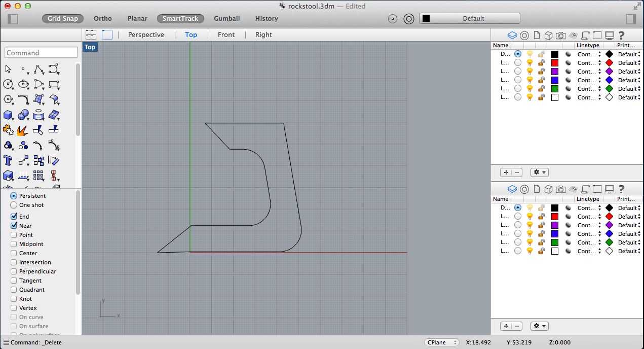Click the Linetype column header in lower panel
This screenshot has height=349, width=644.
click(588, 199)
